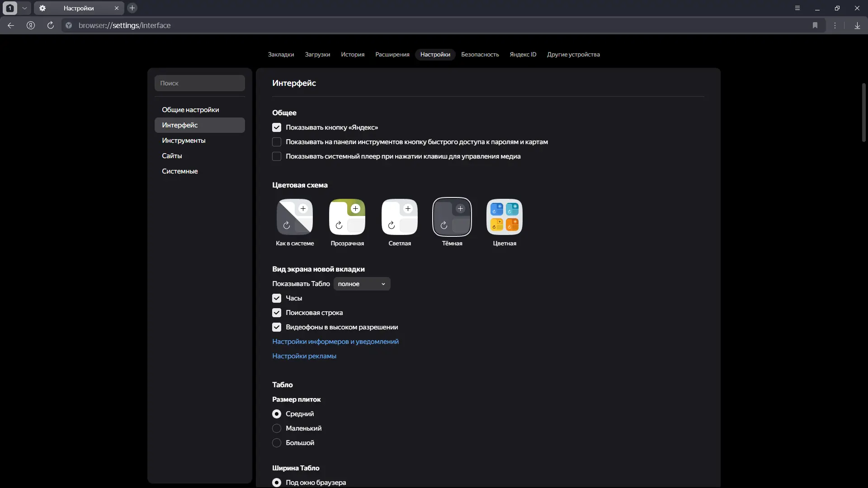
Task: Open the new tab plus button
Action: pyautogui.click(x=132, y=8)
